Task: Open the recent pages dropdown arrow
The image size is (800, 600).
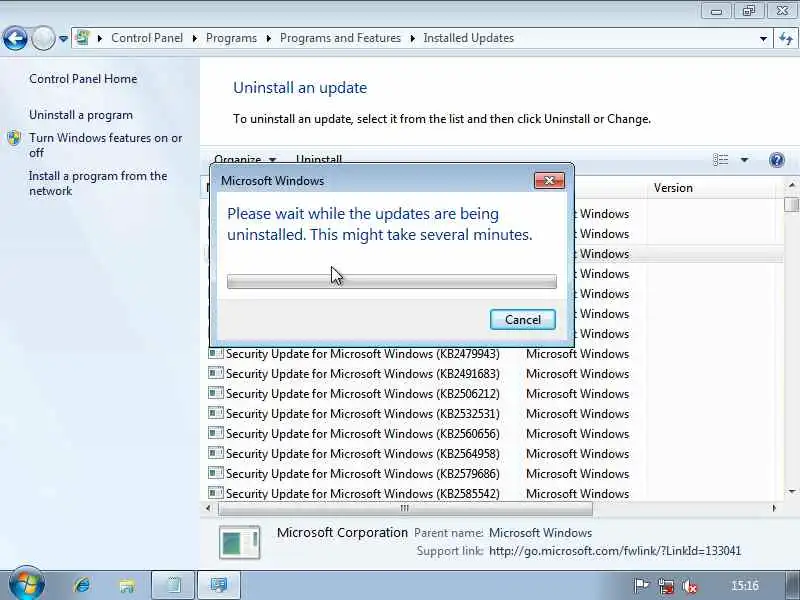Action: click(63, 39)
